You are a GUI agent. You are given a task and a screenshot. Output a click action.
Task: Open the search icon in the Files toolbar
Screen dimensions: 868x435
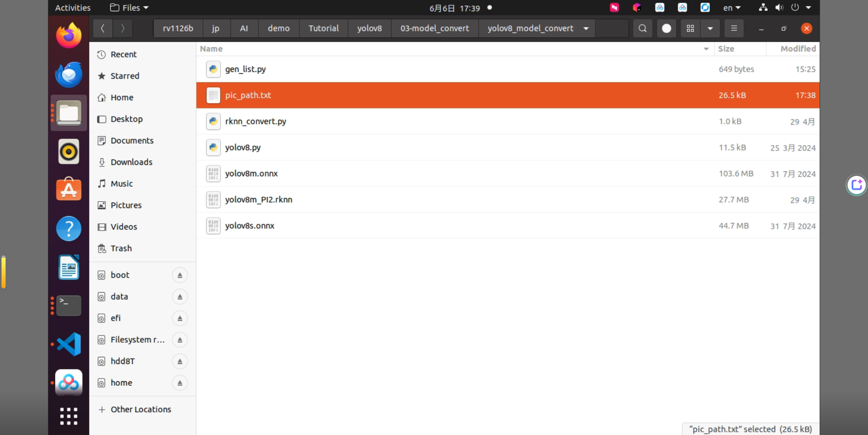point(642,28)
